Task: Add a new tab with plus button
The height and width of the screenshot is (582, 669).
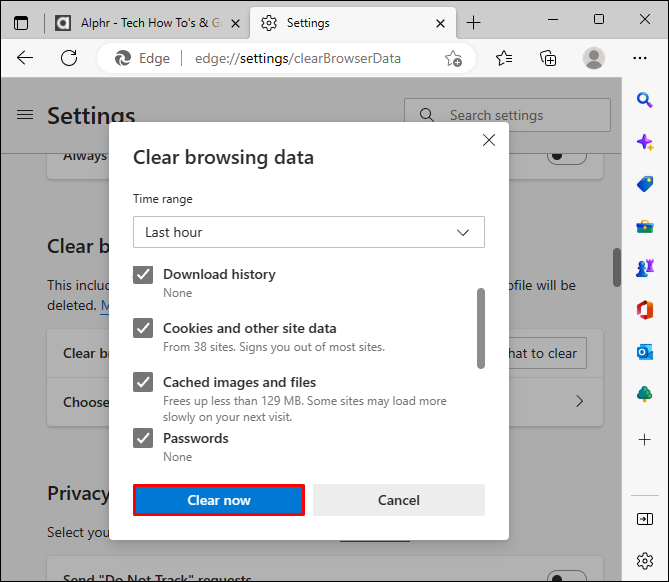Action: coord(474,22)
